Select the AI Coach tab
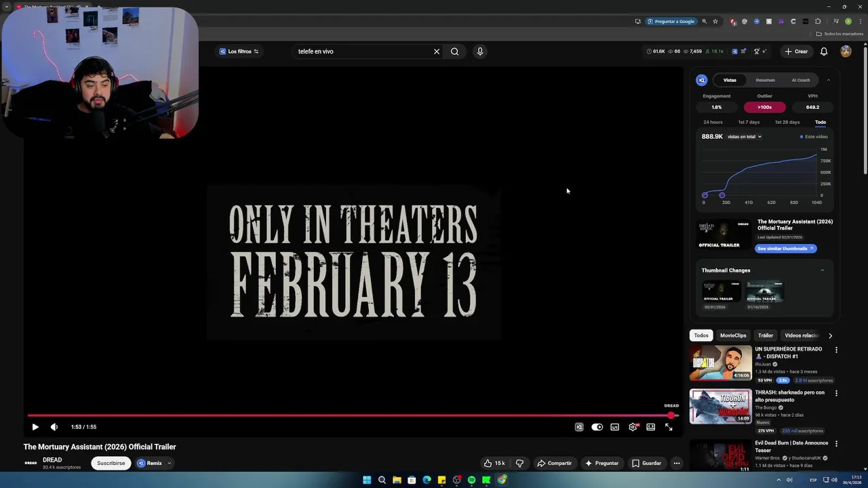This screenshot has width=868, height=488. 801,80
